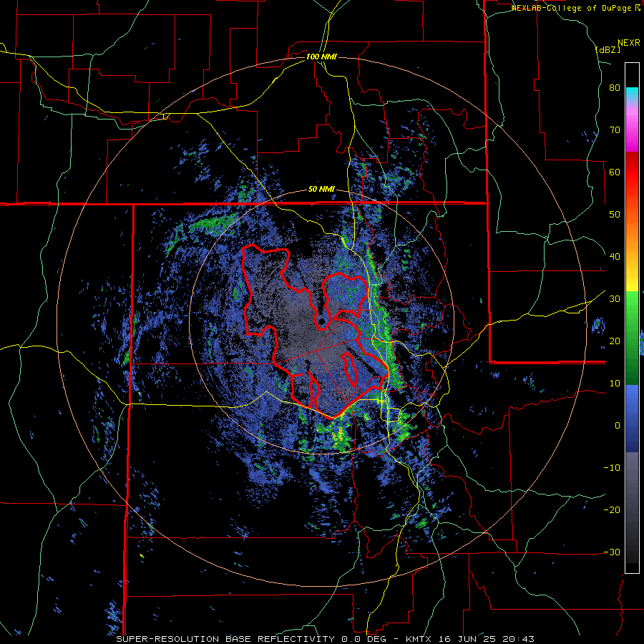Image resolution: width=644 pixels, height=644 pixels.
Task: Click the NEXLAB-College of DuPage watermark text
Action: pyautogui.click(x=571, y=8)
